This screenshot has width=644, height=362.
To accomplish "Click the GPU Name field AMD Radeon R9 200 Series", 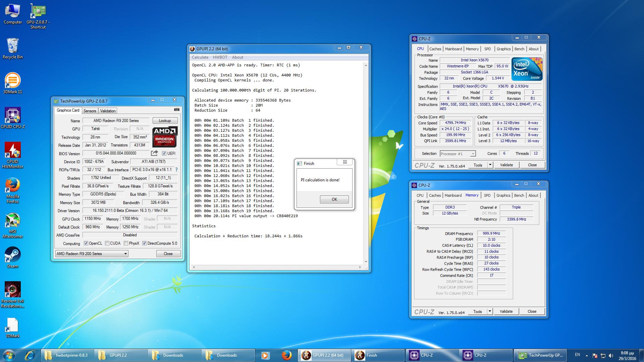I will point(116,121).
